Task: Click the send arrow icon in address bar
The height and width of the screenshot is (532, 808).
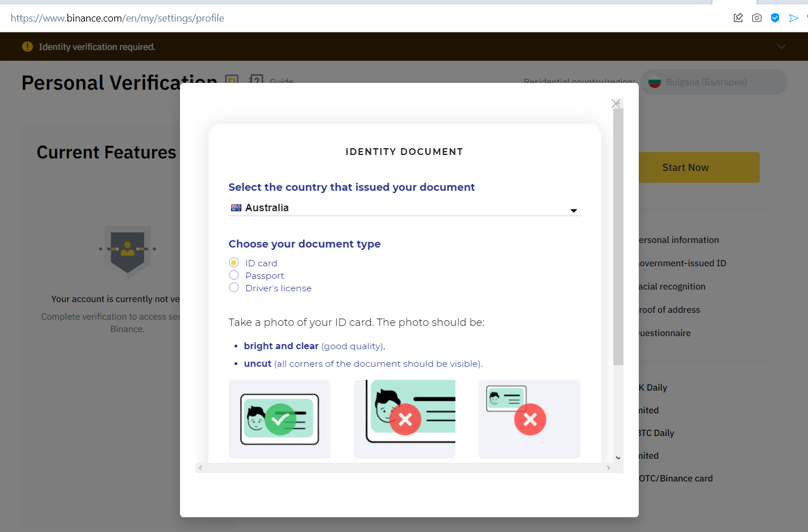Action: 794,18
